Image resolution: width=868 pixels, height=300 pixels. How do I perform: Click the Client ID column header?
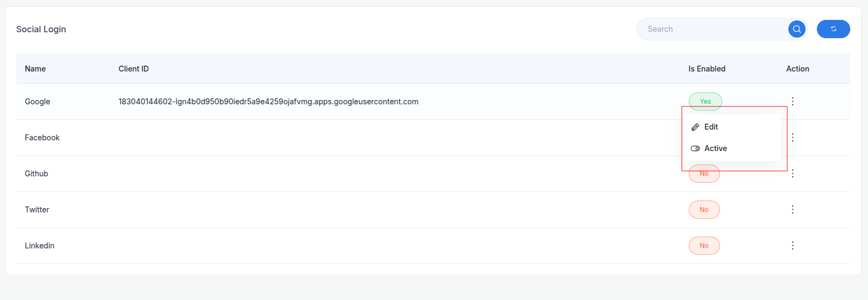[x=133, y=69]
